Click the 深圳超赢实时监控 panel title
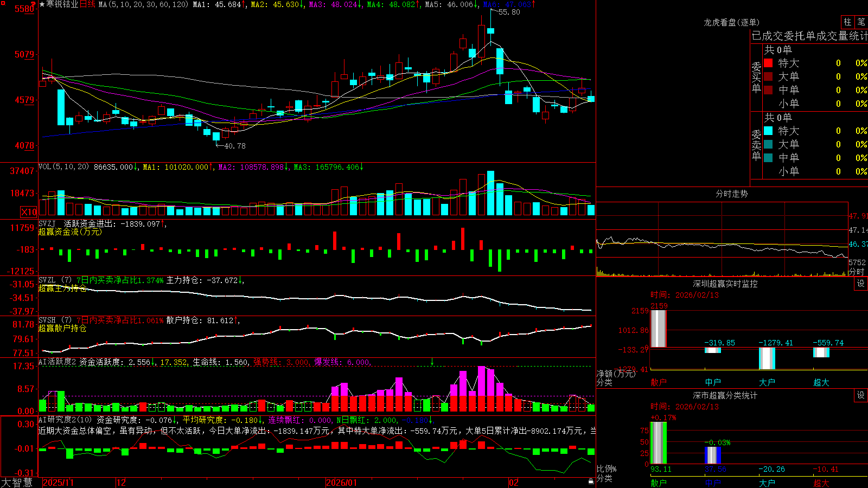 tap(725, 284)
